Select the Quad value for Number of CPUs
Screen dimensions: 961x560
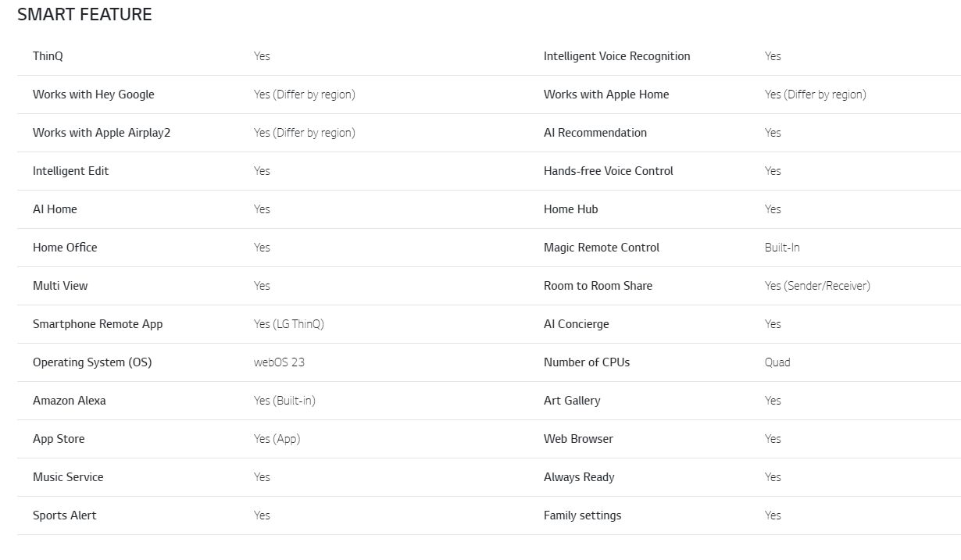[777, 362]
